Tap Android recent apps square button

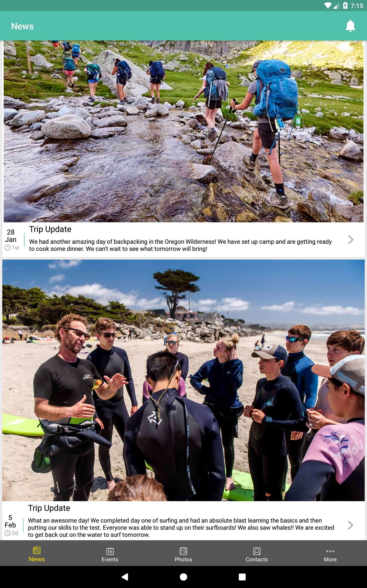[x=242, y=577]
